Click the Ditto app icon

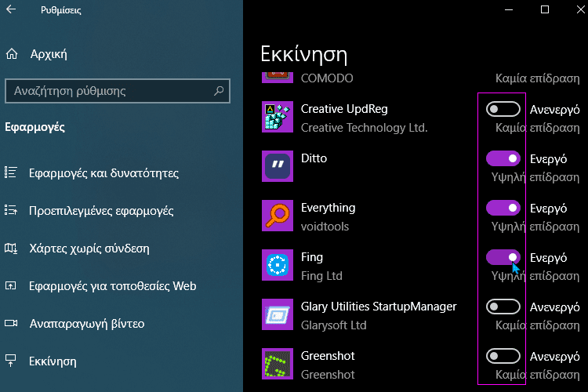277,166
